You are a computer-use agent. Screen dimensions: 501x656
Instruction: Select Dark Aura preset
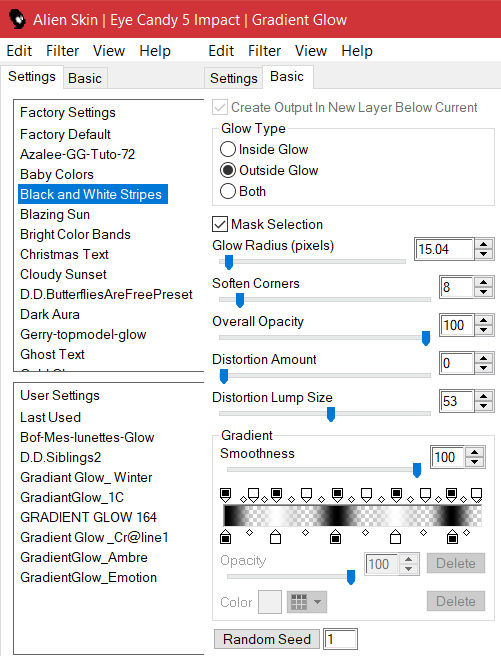[50, 314]
